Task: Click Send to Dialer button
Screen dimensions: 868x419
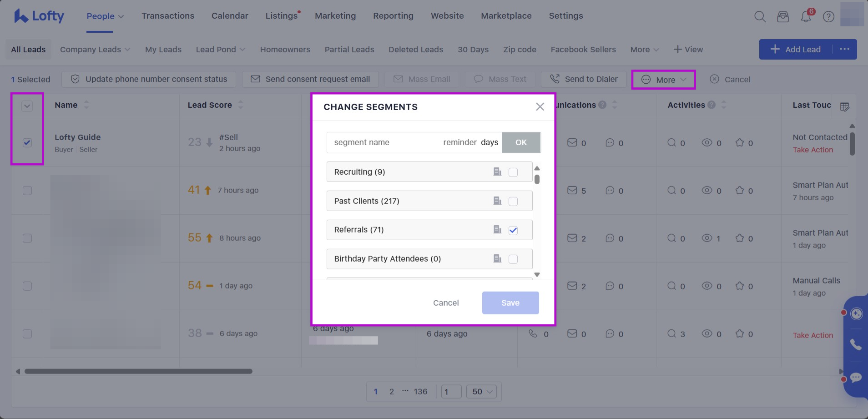Action: pos(584,79)
